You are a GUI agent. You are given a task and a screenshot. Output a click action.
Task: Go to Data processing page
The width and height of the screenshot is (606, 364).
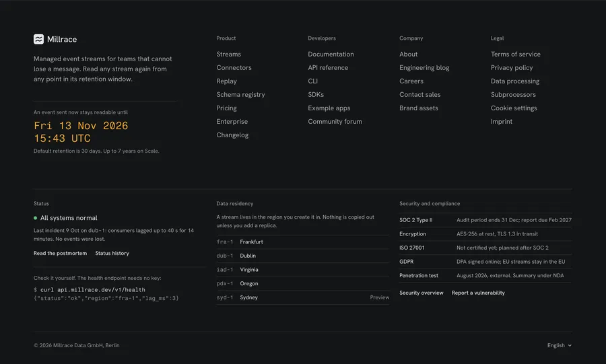pos(515,81)
